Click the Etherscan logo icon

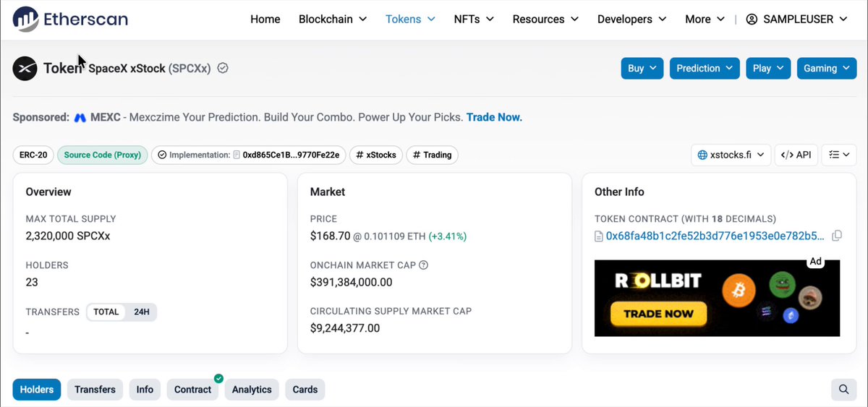(x=25, y=19)
